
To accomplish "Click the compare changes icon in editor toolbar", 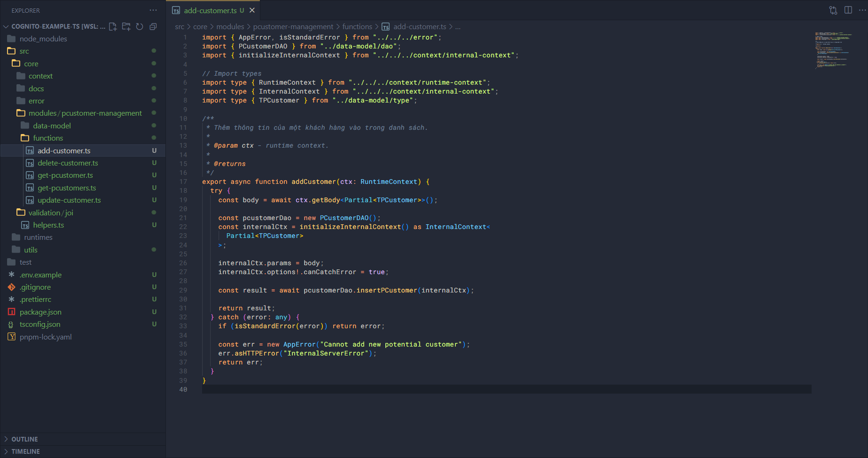I will coord(833,10).
